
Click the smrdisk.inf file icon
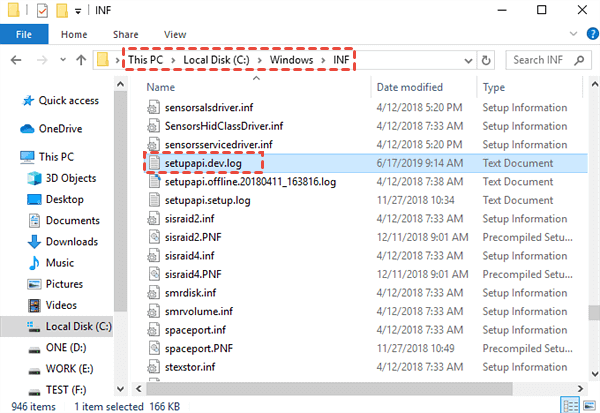[x=153, y=293]
